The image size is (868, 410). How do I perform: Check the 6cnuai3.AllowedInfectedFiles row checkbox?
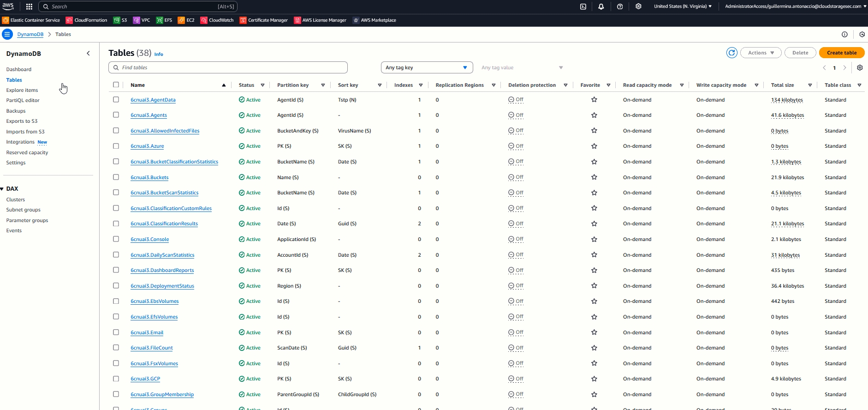click(x=116, y=130)
